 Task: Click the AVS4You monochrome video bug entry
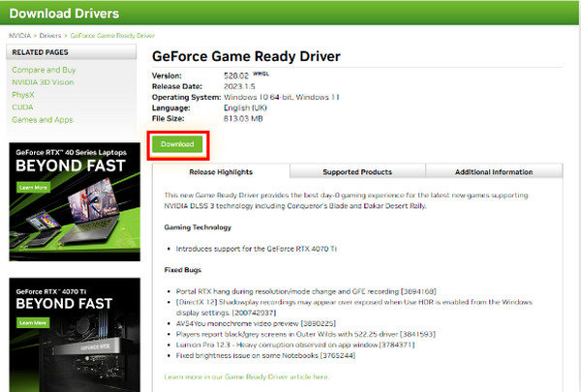pos(256,323)
